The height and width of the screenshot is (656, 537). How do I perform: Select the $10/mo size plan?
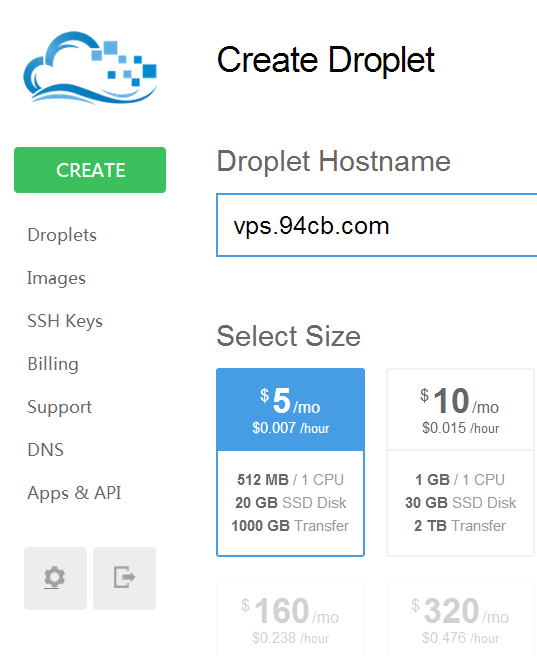[460, 410]
